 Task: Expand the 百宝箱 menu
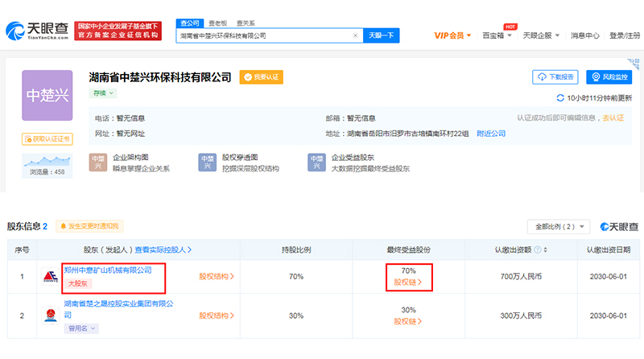(x=497, y=35)
